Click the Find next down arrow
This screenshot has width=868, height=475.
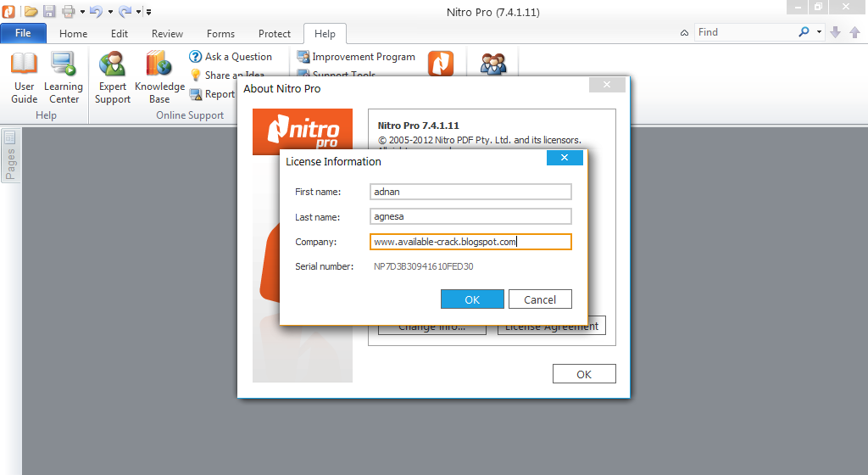pos(836,33)
